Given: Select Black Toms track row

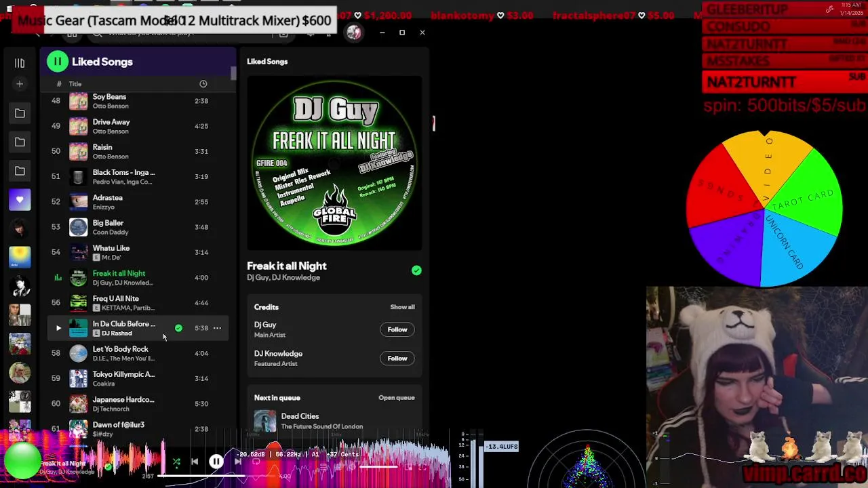Looking at the screenshot, I should coord(138,176).
